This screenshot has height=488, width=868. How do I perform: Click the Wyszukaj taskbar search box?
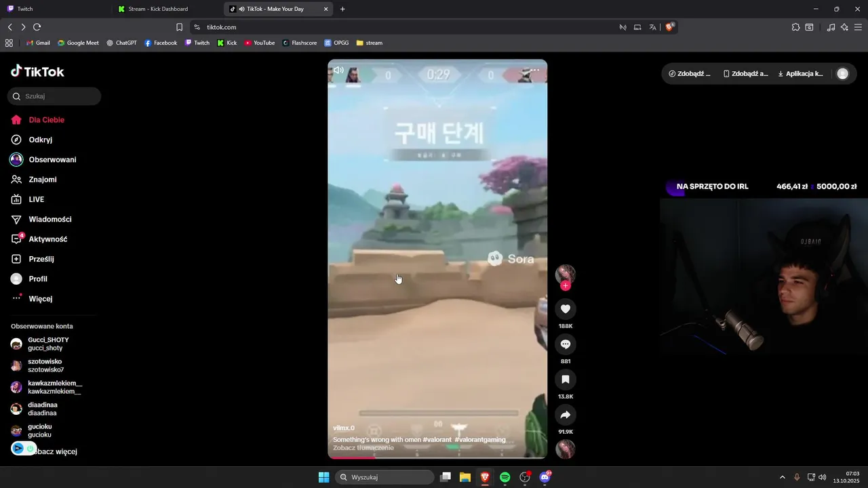pyautogui.click(x=384, y=477)
